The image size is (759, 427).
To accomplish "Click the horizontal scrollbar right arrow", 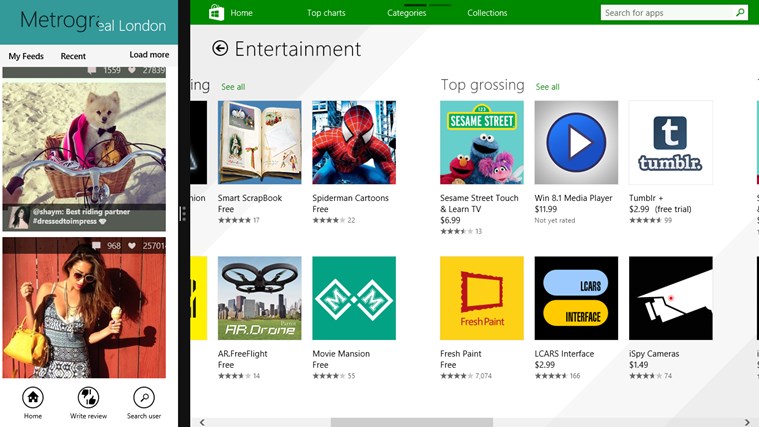I will point(747,423).
